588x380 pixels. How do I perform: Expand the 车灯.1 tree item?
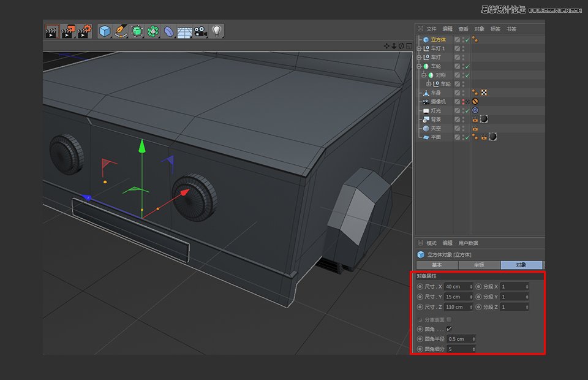pyautogui.click(x=419, y=48)
